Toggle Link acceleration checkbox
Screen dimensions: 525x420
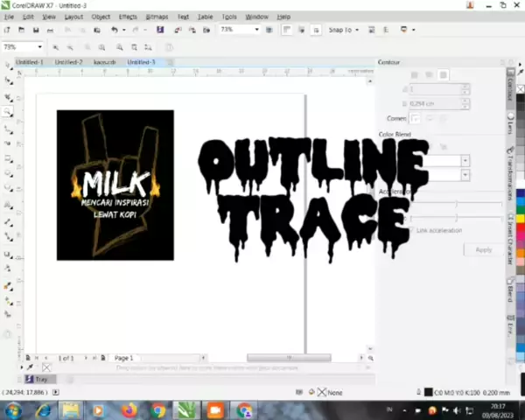click(x=410, y=230)
